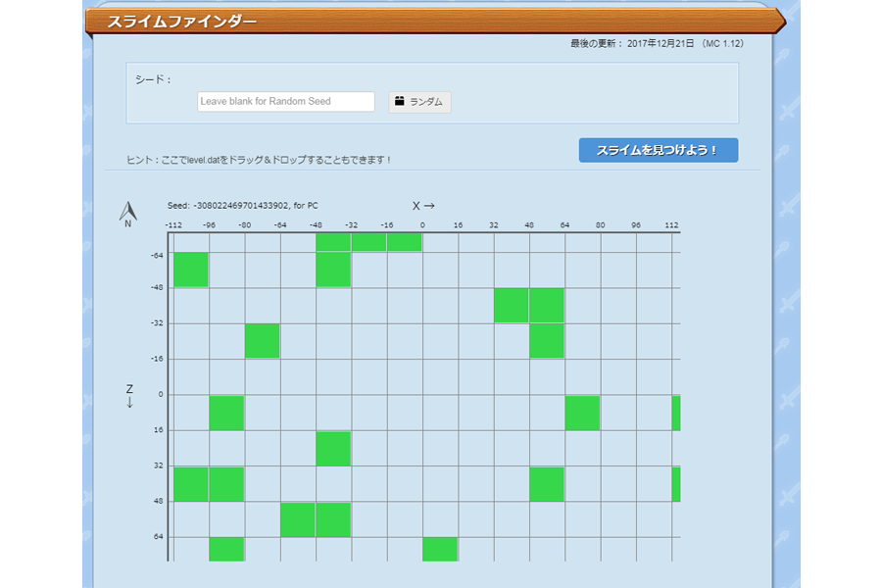Image resolution: width=882 pixels, height=588 pixels.
Task: Click the north compass arrow icon
Action: click(x=127, y=214)
